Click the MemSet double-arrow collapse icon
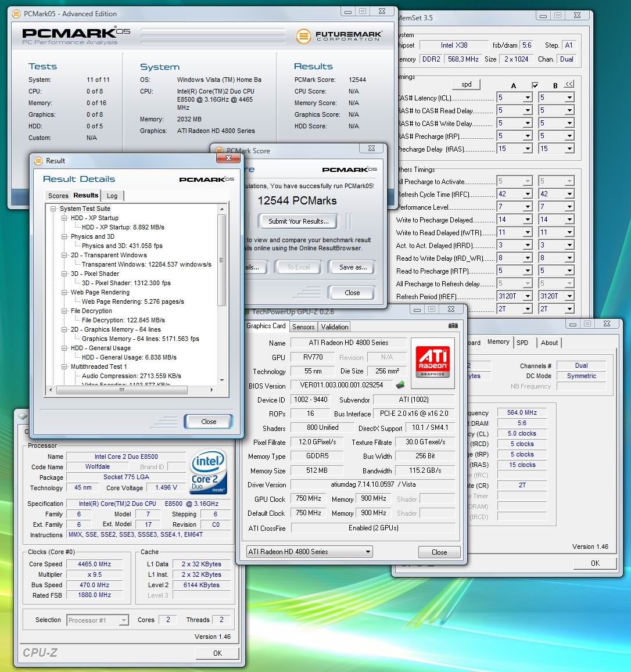This screenshot has width=631, height=672. (x=569, y=84)
